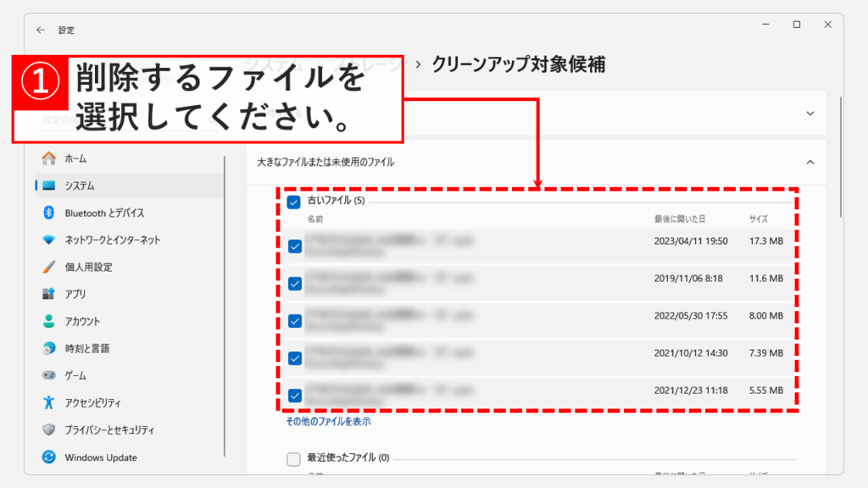Toggle checkbox for the 11.6 MB file
Viewport: 868px width, 488px height.
[x=295, y=284]
